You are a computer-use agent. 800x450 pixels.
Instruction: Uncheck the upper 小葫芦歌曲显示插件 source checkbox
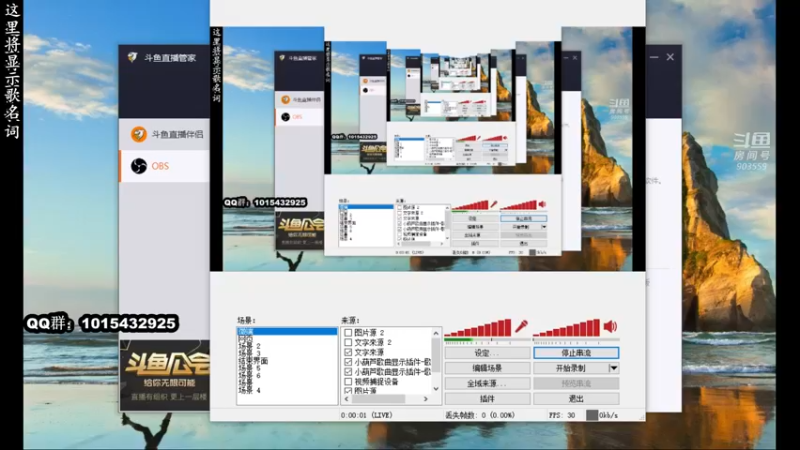(x=348, y=362)
